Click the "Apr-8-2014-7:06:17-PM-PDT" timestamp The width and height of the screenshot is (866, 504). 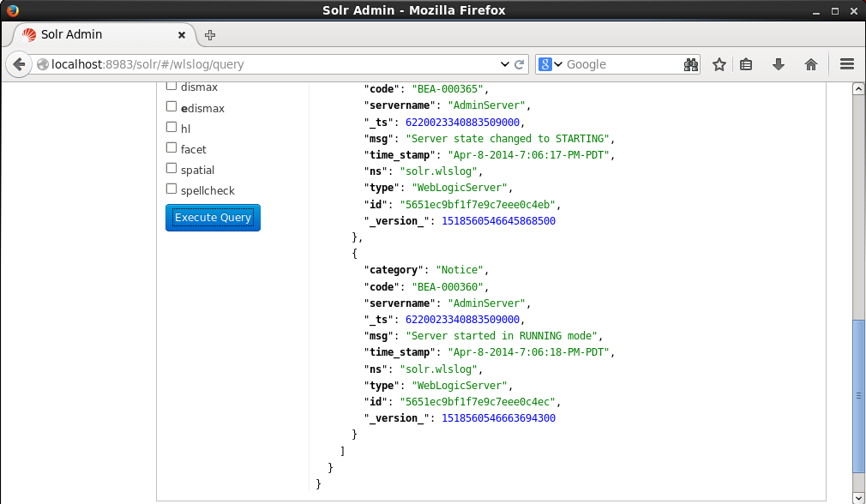(x=528, y=155)
